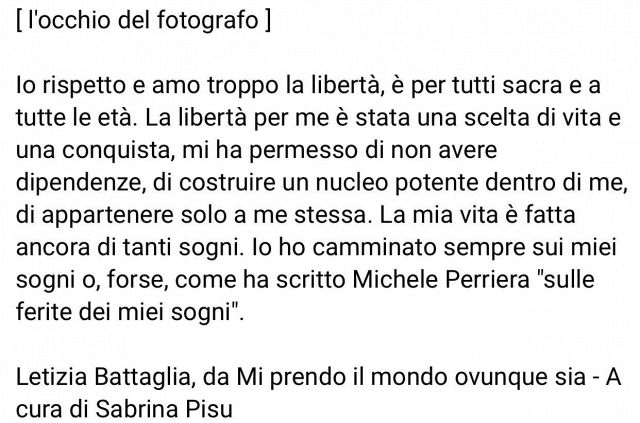Image resolution: width=640 pixels, height=423 pixels.
Task: Click the name "Michele Perriera" in the text
Action: click(441, 280)
